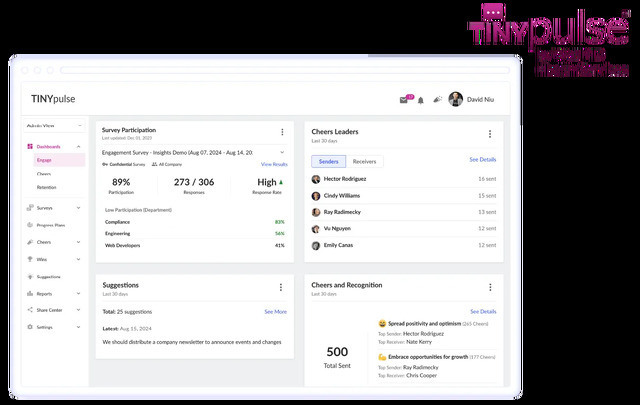Open the mail inbox icon with badge
The height and width of the screenshot is (405, 640).
(x=406, y=99)
